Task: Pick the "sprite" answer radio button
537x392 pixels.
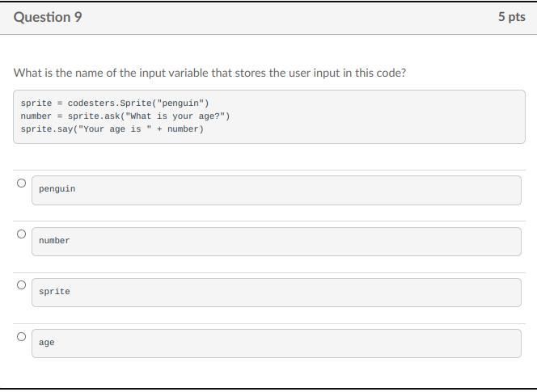Action: 21,285
